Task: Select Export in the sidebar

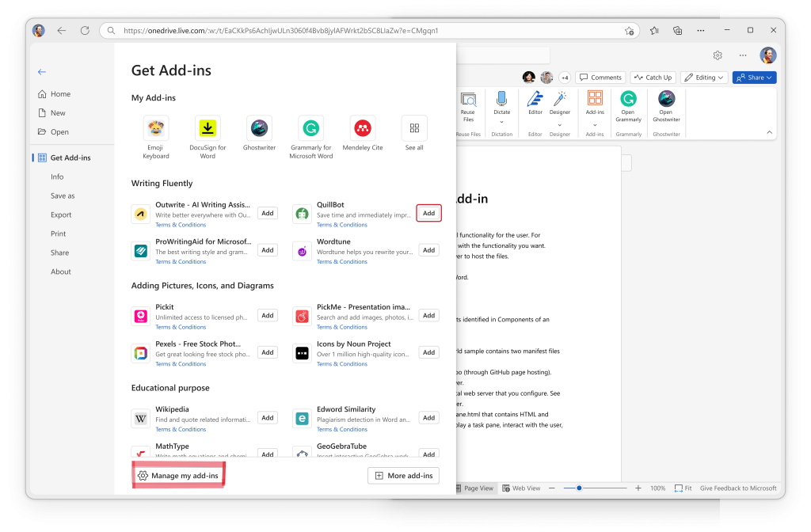Action: tap(61, 215)
